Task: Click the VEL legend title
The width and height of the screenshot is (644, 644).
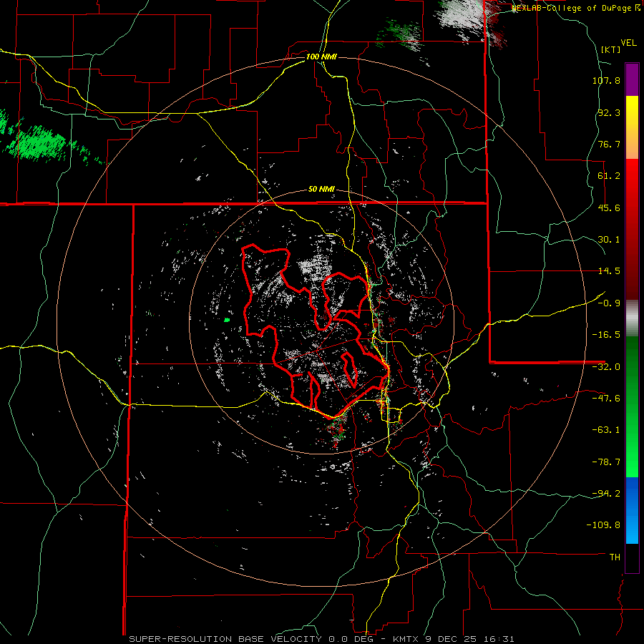Action: pos(628,43)
